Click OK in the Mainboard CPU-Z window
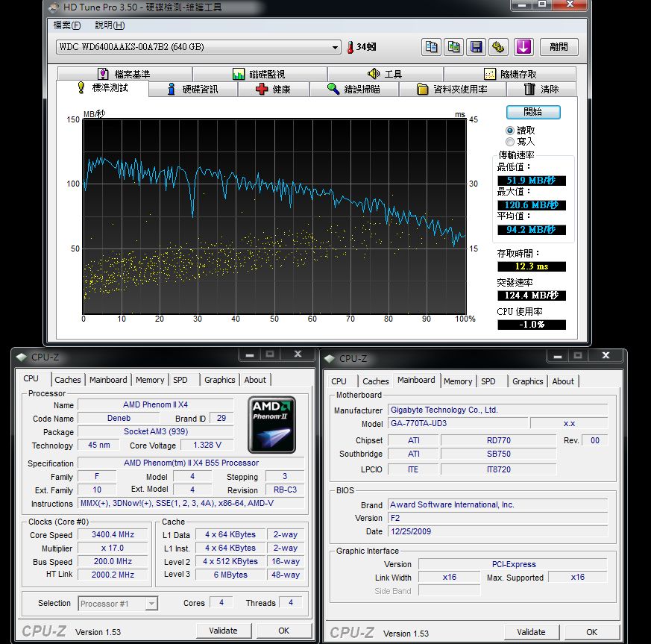Image resolution: width=651 pixels, height=644 pixels. 591,632
